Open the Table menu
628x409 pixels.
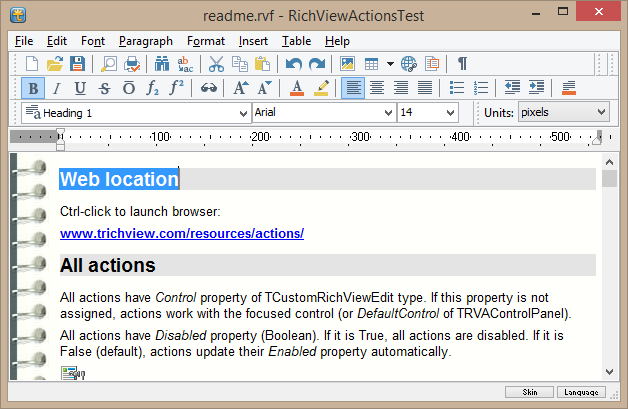pyautogui.click(x=296, y=41)
